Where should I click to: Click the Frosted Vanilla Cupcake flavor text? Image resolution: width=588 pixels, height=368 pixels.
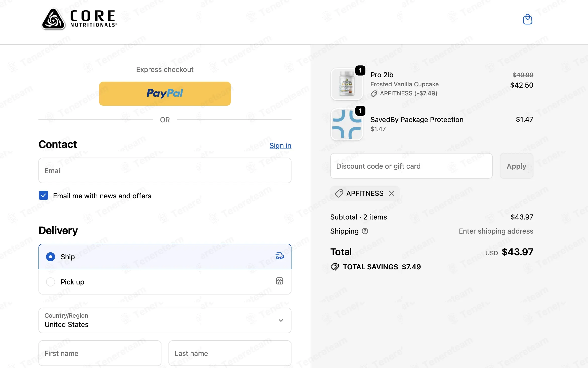click(x=404, y=84)
